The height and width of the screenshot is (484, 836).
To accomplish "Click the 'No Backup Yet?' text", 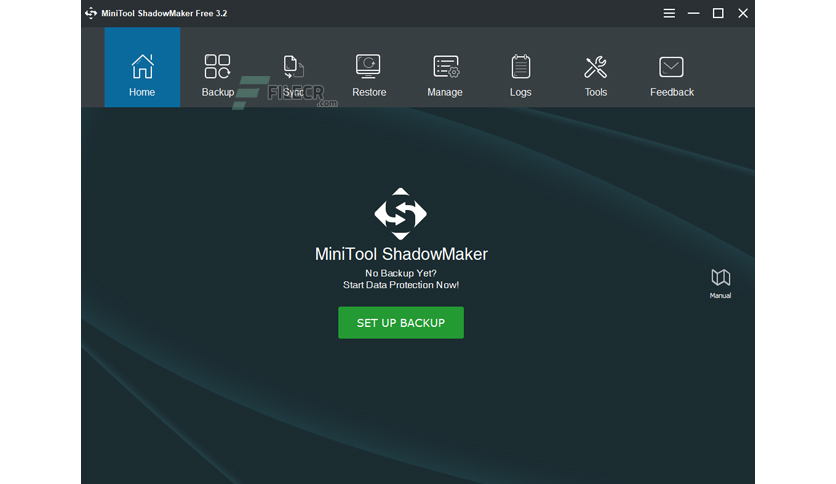I will [x=401, y=273].
